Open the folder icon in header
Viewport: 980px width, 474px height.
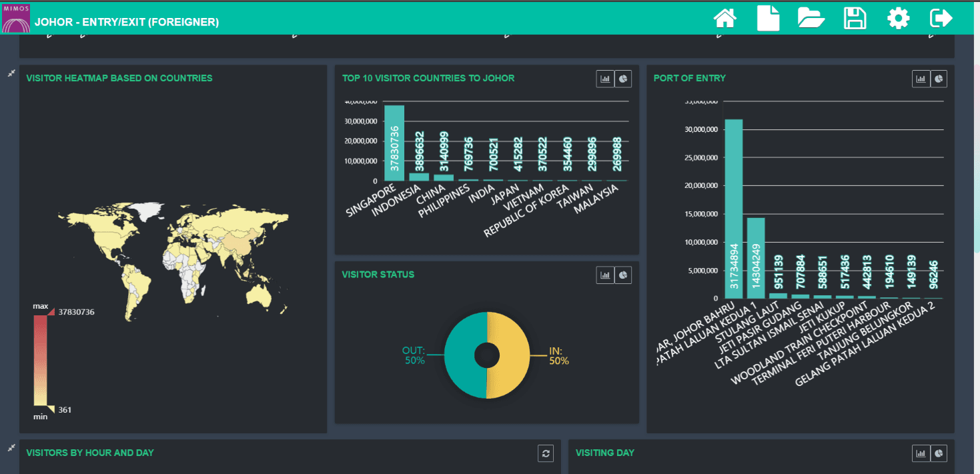811,18
